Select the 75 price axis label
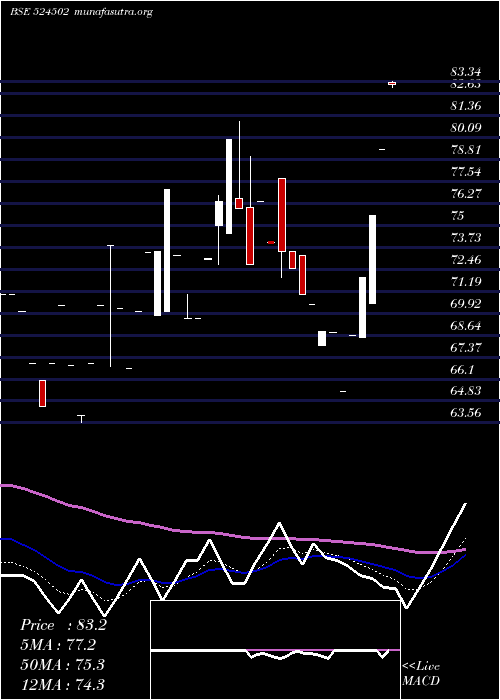 (x=458, y=216)
